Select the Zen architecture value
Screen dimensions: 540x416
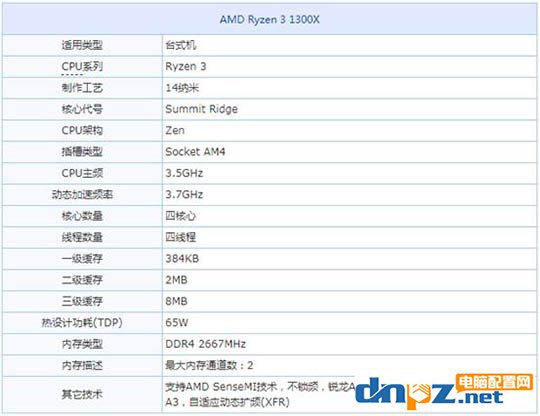175,131
